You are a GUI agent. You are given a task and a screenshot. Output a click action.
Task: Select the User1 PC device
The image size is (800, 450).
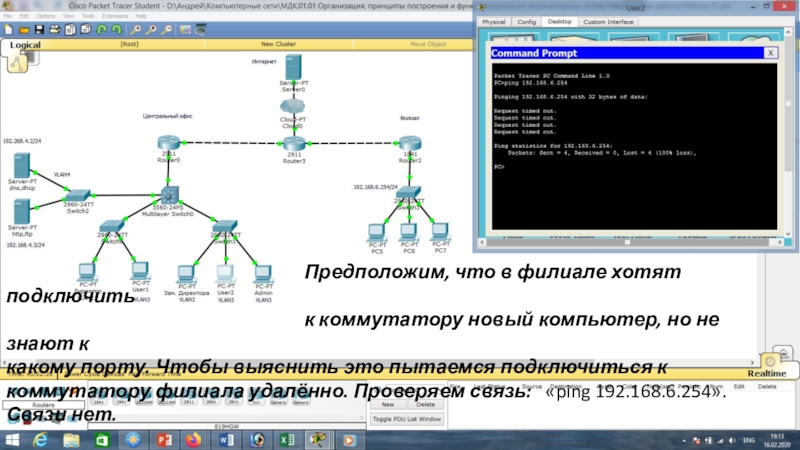(140, 270)
